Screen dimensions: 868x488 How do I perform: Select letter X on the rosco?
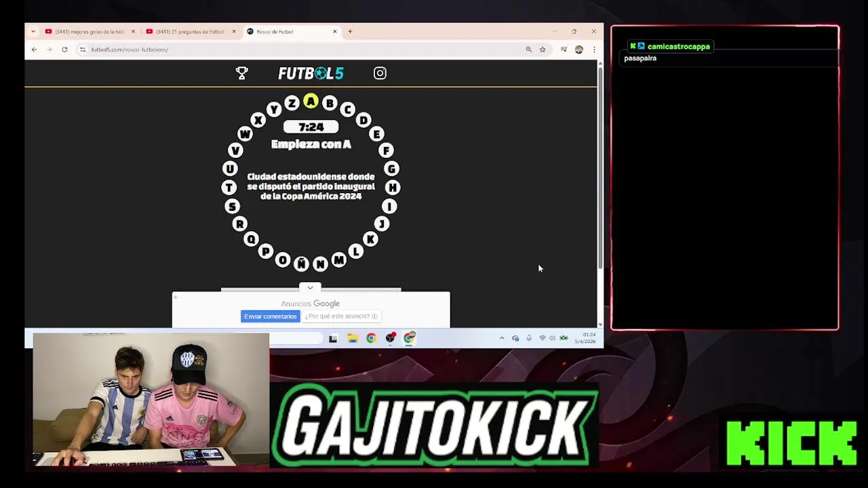pyautogui.click(x=258, y=120)
